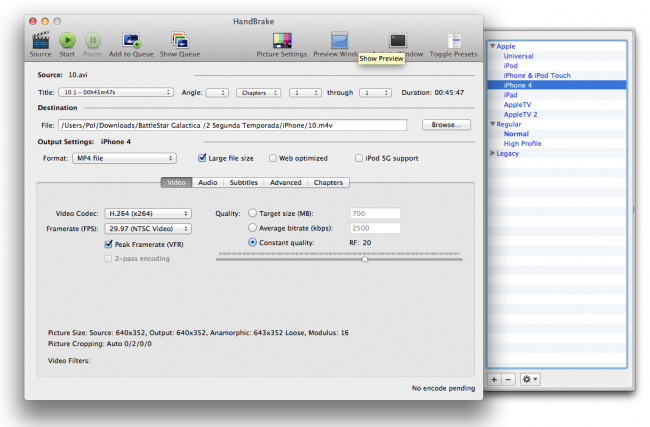This screenshot has height=427, width=650.
Task: Click the Source toolbar icon
Action: click(x=40, y=40)
